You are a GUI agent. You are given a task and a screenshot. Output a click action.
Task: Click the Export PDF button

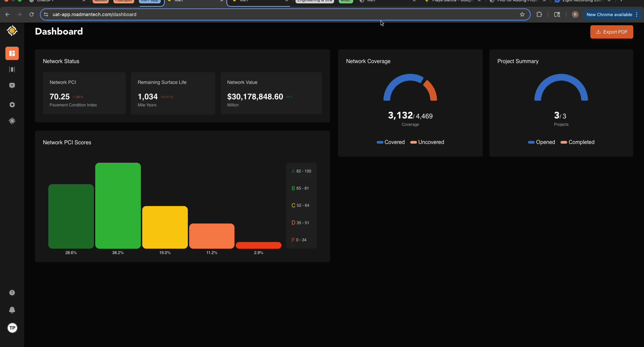click(611, 32)
